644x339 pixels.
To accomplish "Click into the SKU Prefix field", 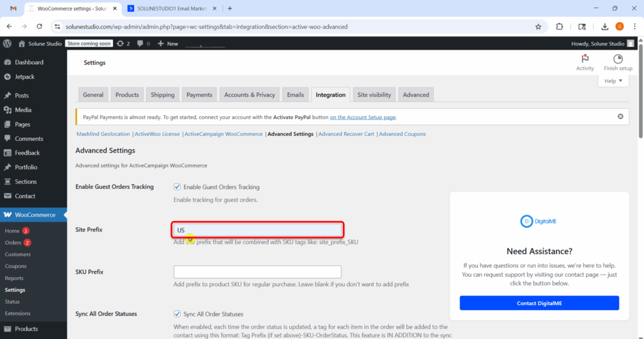I will (257, 272).
